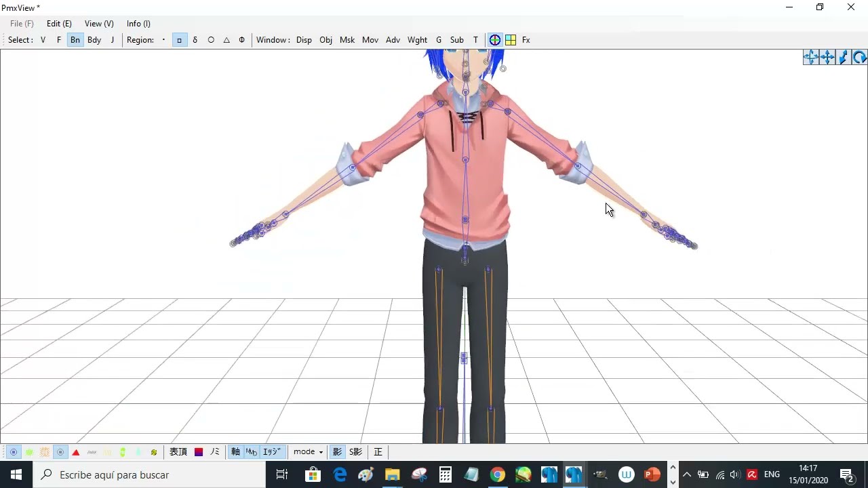Toggle the highlighted bone circle display icon

click(x=60, y=452)
